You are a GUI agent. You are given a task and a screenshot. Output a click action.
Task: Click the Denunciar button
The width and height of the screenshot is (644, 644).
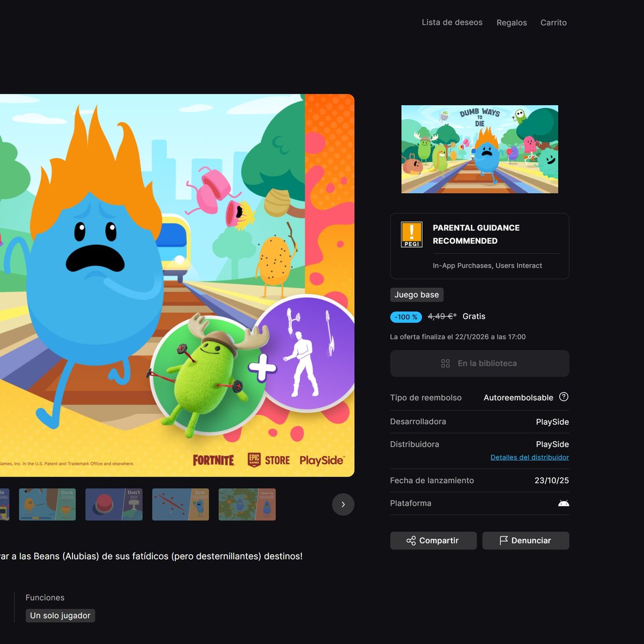[x=525, y=540]
